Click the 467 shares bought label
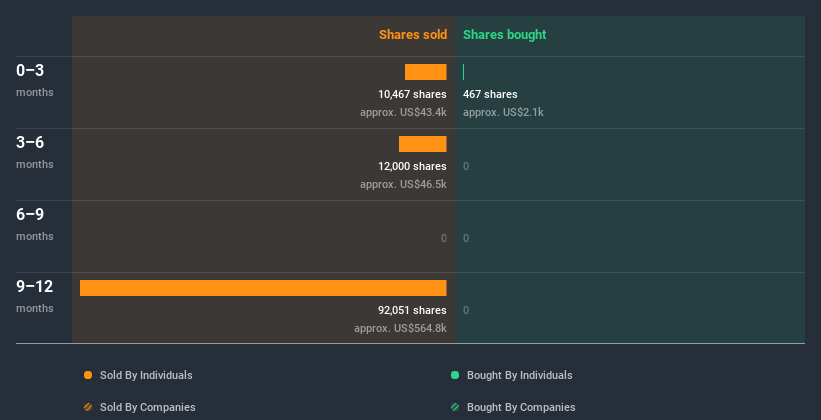The height and width of the screenshot is (420, 821). coord(490,94)
